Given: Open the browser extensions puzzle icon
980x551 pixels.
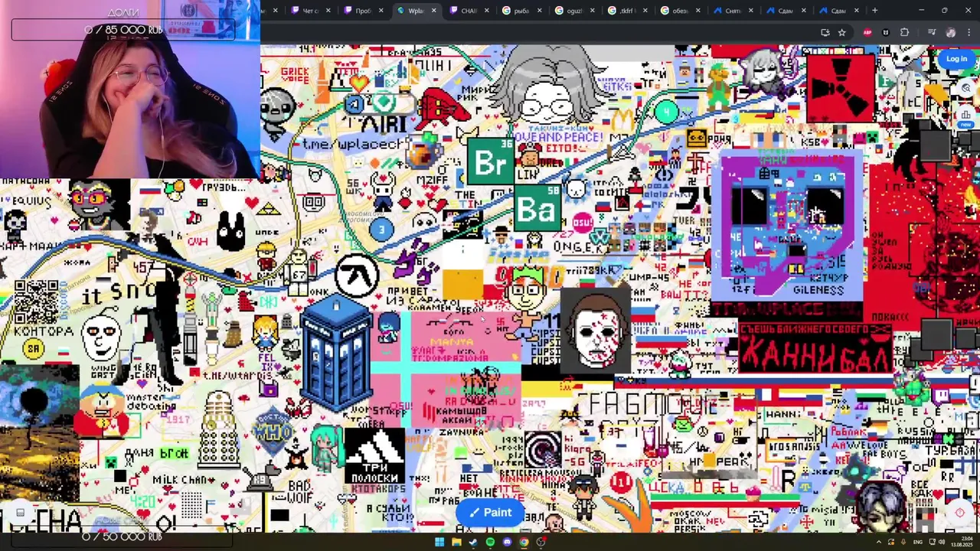Looking at the screenshot, I should (x=905, y=32).
